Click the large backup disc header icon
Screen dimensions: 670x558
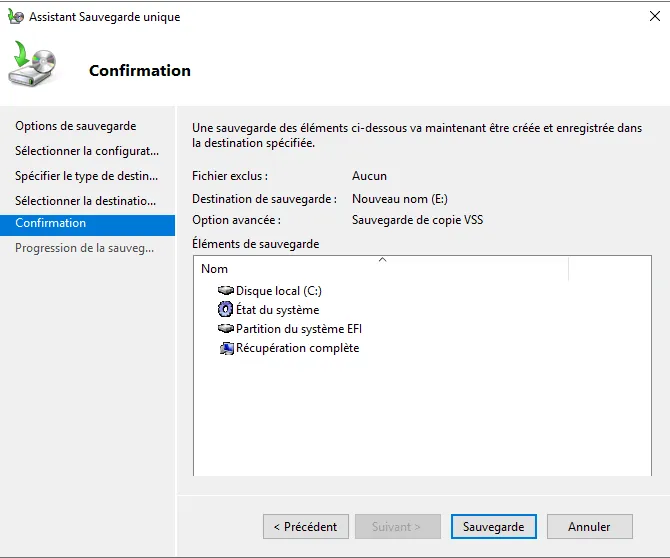coord(32,64)
